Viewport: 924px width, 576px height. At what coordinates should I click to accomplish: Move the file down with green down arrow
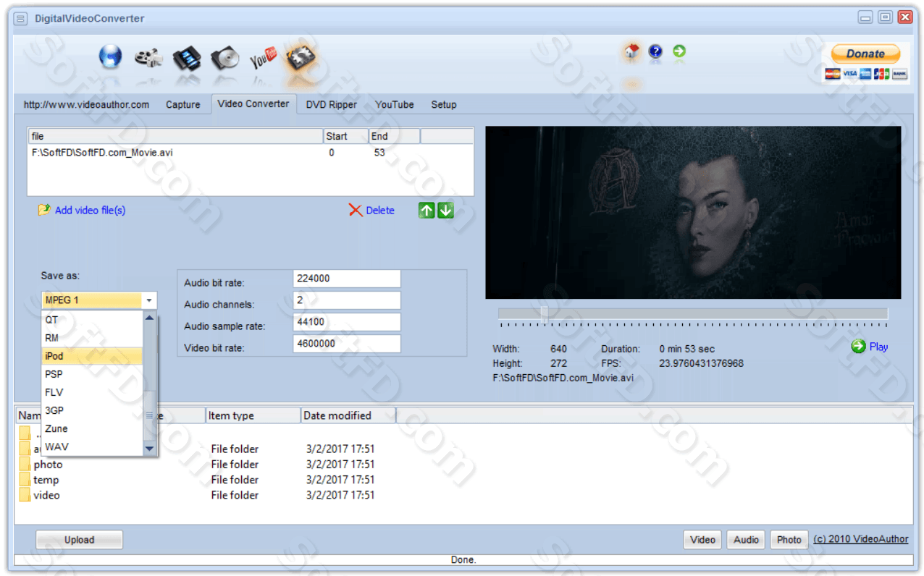(x=445, y=210)
